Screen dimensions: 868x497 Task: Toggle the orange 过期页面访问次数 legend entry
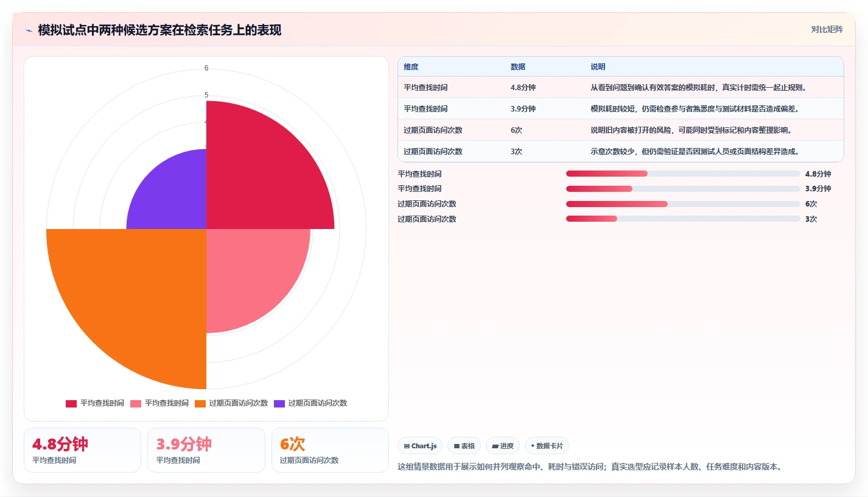coord(231,403)
